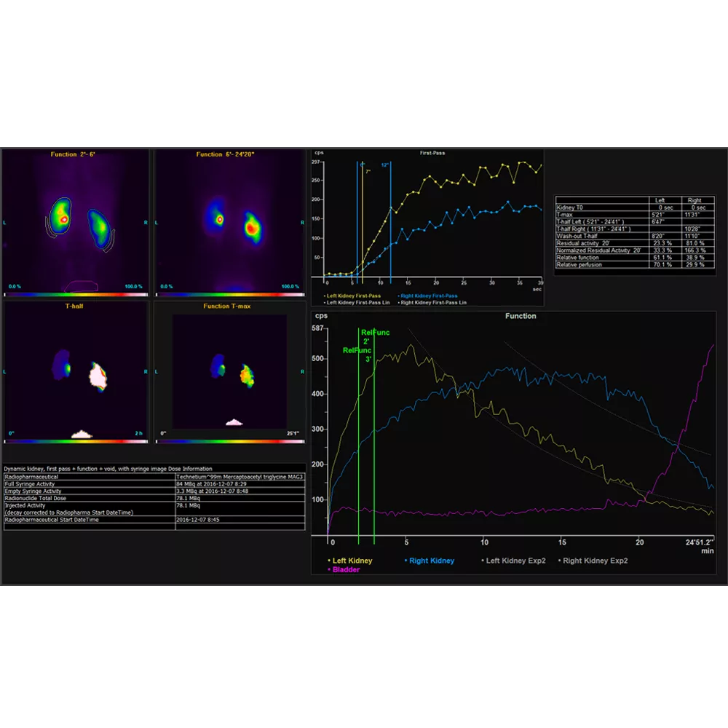
Task: Click 'Technetium^99m Mercaptoacetyl triglycine MAG3' value
Action: click(x=240, y=477)
